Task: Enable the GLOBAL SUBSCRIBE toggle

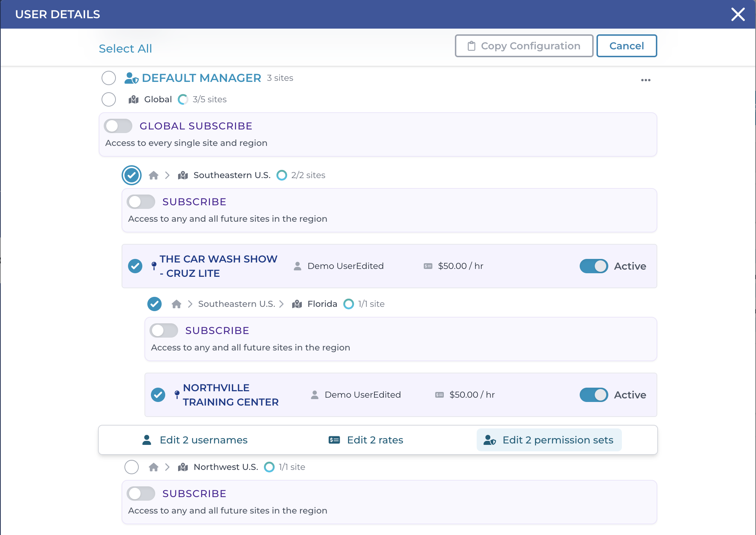Action: tap(118, 126)
